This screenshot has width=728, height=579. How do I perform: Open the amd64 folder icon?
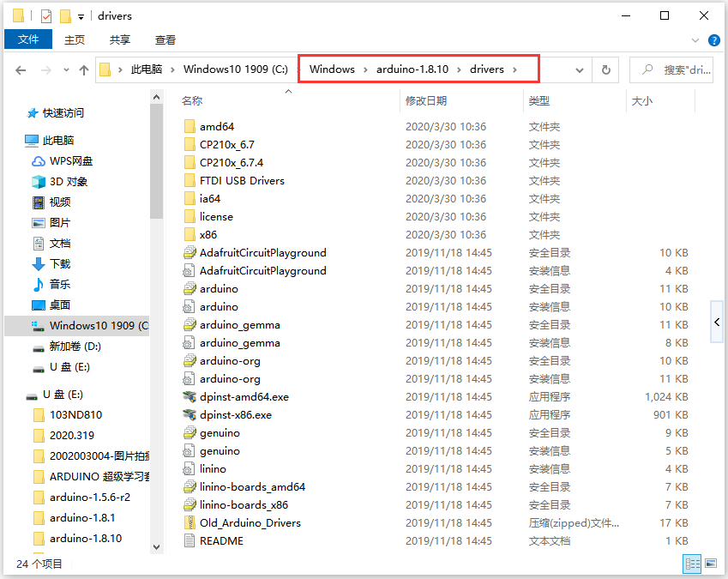click(x=190, y=127)
